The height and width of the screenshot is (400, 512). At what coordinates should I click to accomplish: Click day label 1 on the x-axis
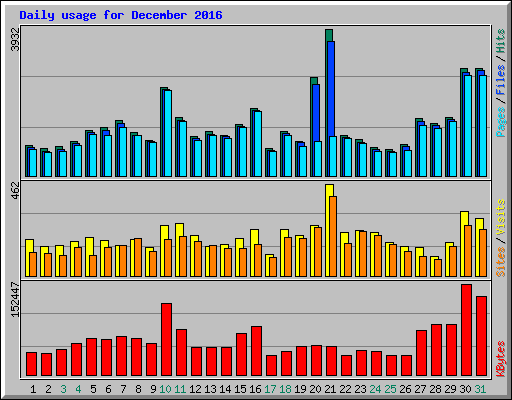pos(33,389)
